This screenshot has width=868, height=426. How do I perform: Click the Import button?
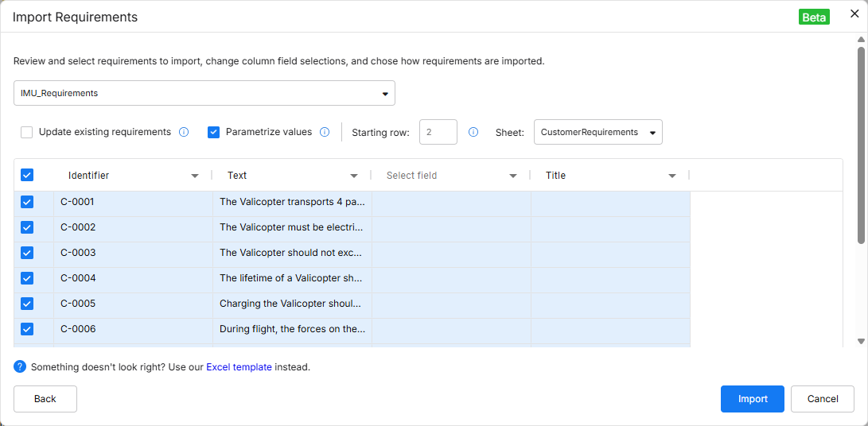point(753,399)
